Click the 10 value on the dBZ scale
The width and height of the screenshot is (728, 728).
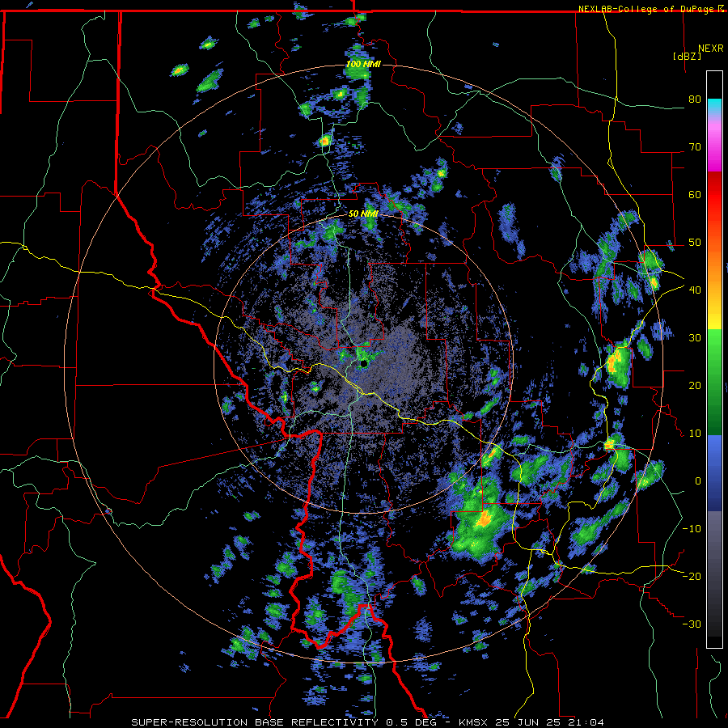(695, 434)
